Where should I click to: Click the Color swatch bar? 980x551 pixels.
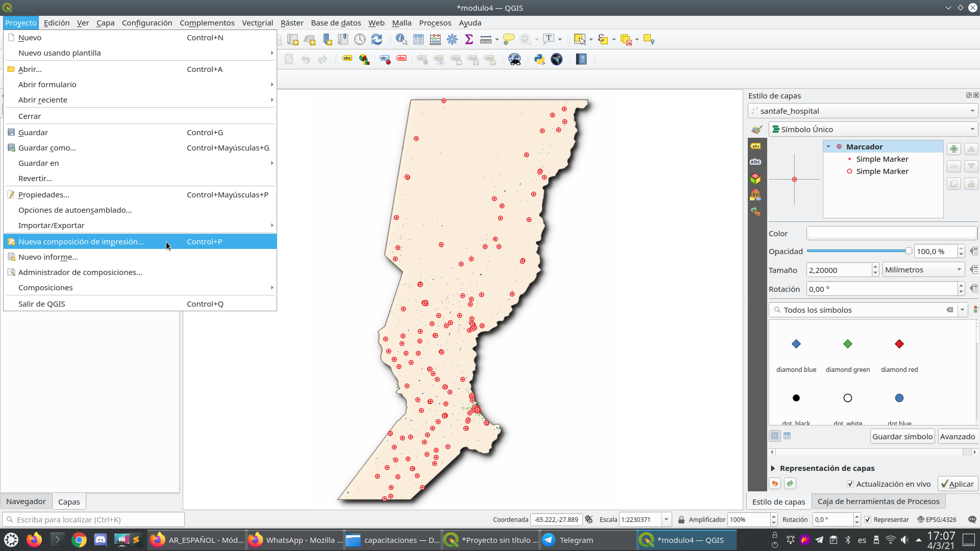tap(891, 233)
